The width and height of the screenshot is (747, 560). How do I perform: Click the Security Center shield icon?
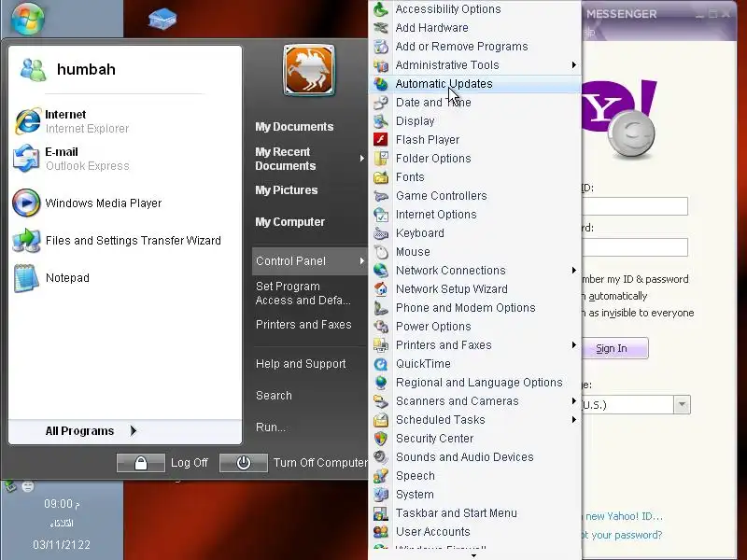(x=381, y=438)
